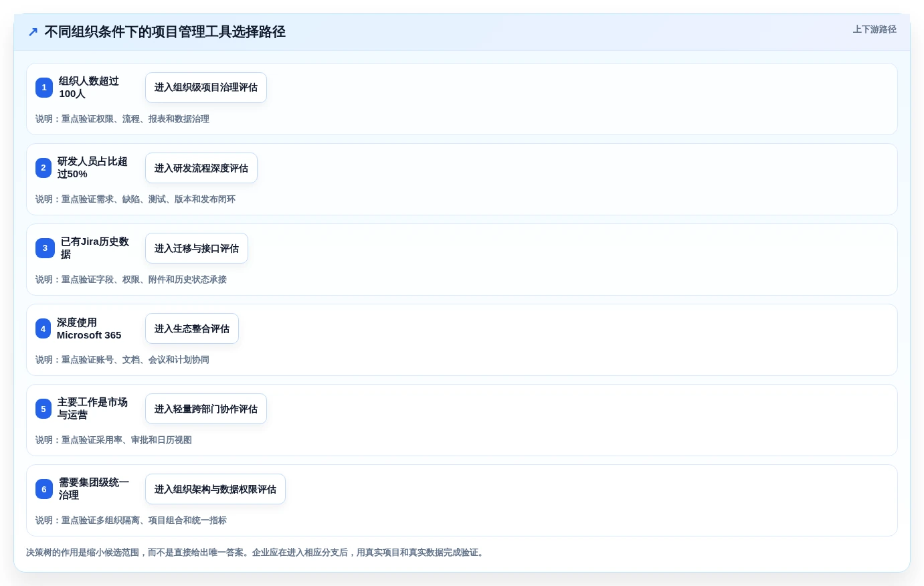The height and width of the screenshot is (586, 924).
Task: Click note about 账号、文档、会议和计划协同
Action: [x=122, y=360]
